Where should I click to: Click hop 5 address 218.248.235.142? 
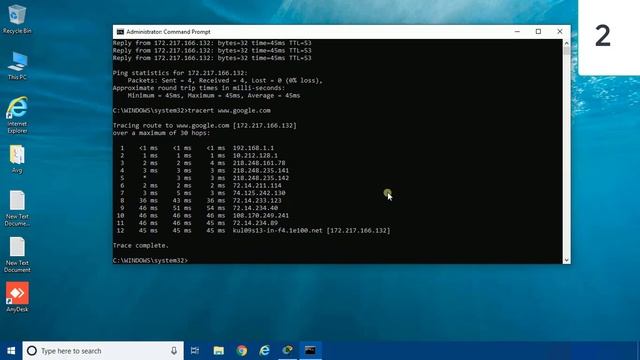click(x=261, y=178)
